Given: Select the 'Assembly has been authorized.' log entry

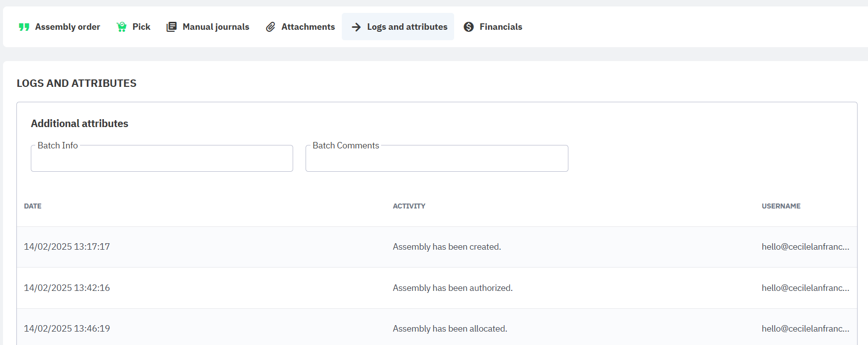Looking at the screenshot, I should (x=452, y=288).
